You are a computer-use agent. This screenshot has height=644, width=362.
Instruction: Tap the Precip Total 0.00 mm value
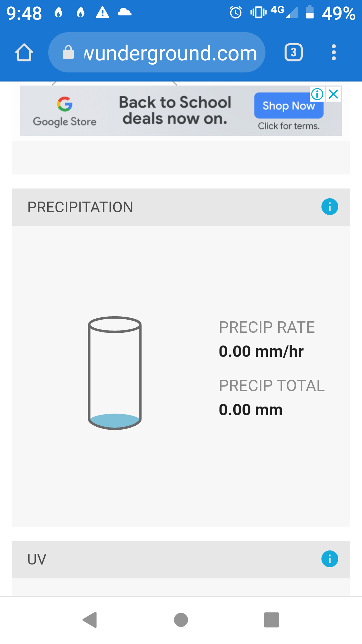click(x=250, y=410)
